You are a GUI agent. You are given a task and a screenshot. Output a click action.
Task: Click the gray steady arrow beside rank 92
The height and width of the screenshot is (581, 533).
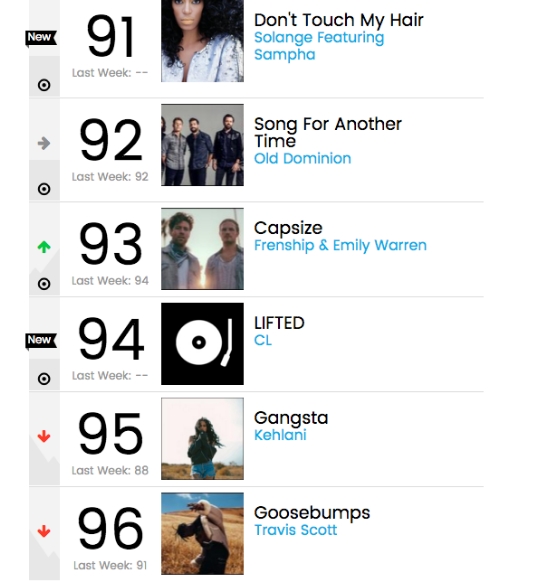point(44,143)
